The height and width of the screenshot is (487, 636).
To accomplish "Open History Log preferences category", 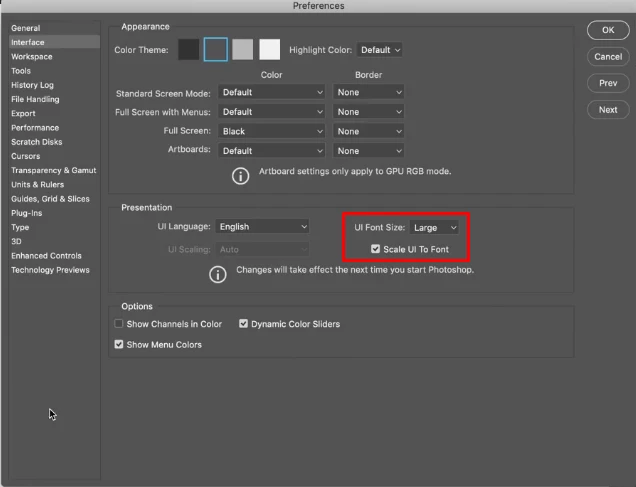I will [54, 85].
